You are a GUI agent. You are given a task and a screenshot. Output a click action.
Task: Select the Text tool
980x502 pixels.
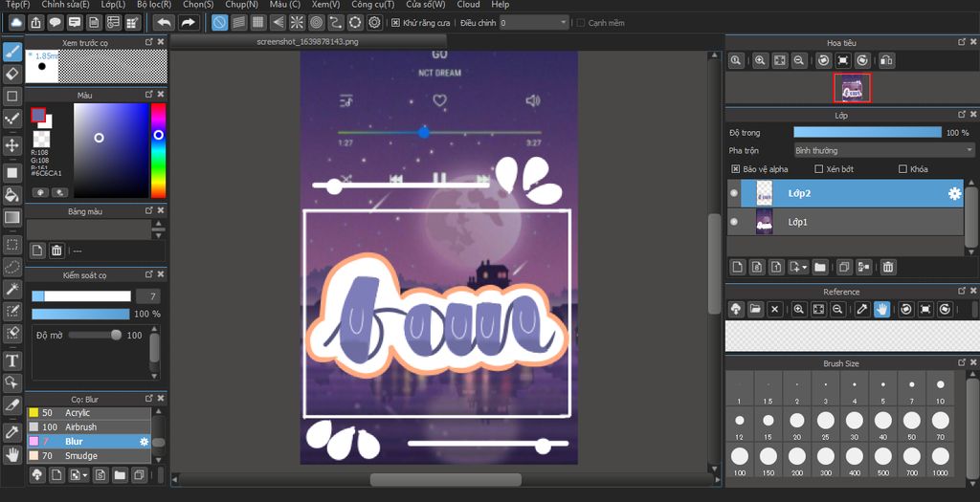click(12, 360)
